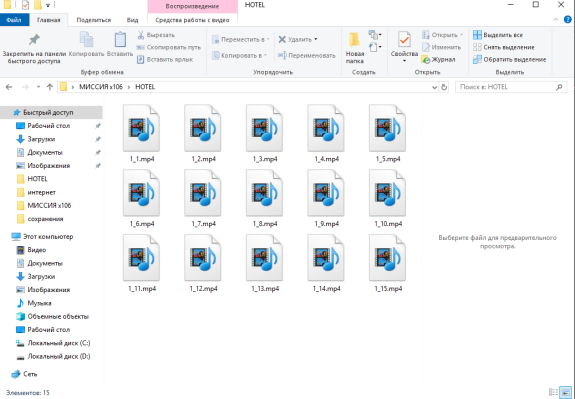Click Invert selection (Обратить выделение)
The height and width of the screenshot is (399, 575).
tap(509, 59)
